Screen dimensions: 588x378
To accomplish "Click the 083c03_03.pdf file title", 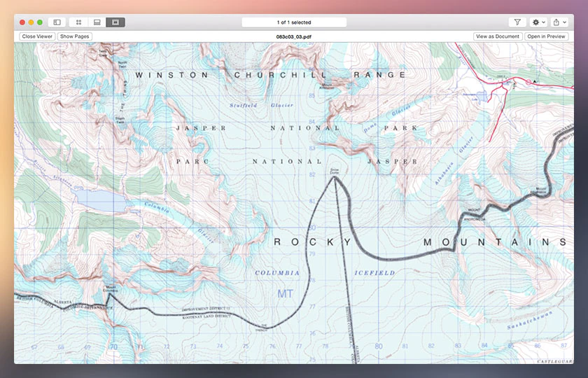I will (294, 36).
